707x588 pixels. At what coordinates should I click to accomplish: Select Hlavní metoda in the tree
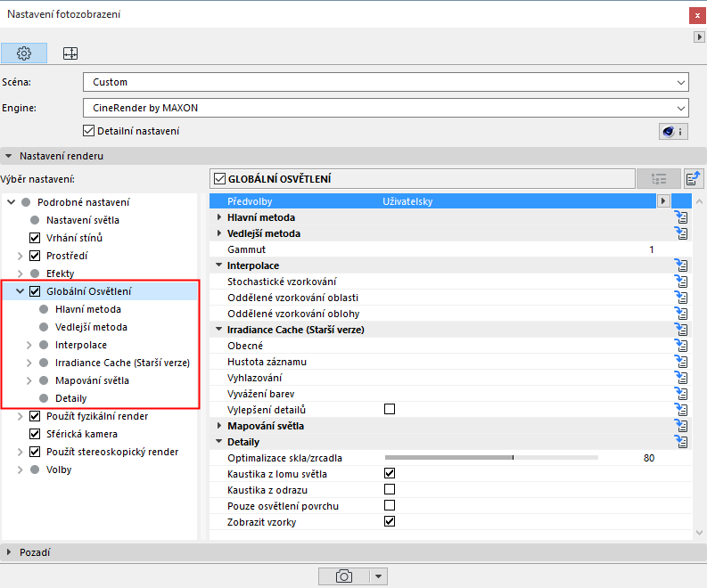(x=88, y=309)
